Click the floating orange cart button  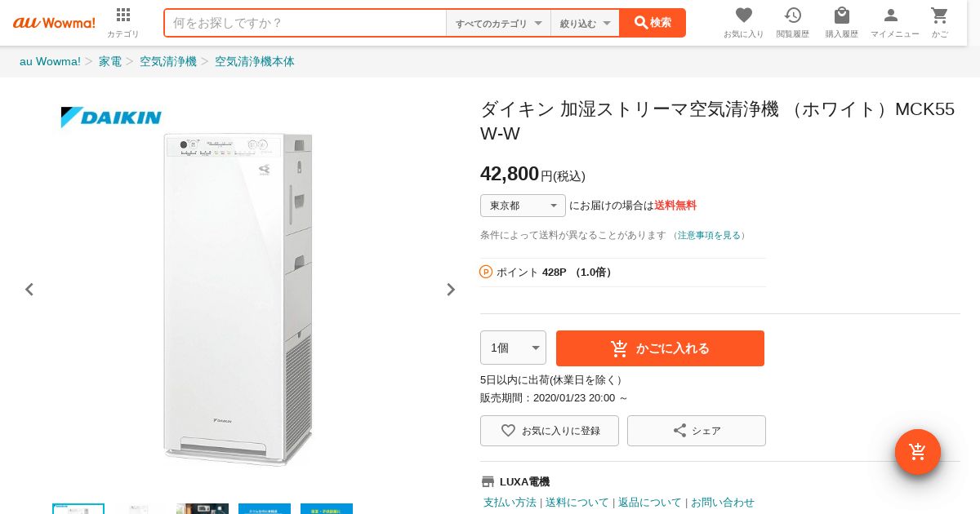point(917,451)
